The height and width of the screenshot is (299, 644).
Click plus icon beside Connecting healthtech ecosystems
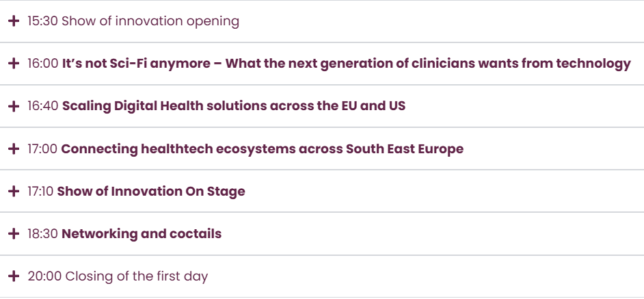pyautogui.click(x=13, y=148)
